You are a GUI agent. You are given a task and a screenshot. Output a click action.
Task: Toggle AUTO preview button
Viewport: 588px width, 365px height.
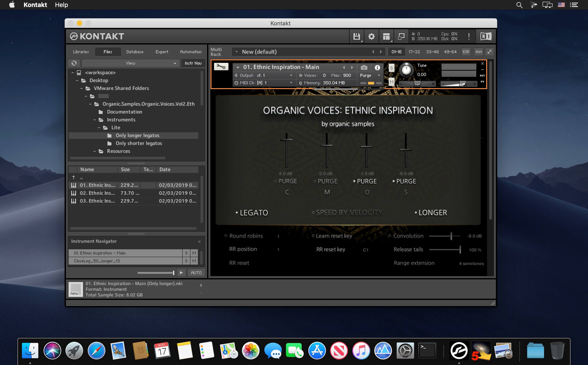point(196,272)
